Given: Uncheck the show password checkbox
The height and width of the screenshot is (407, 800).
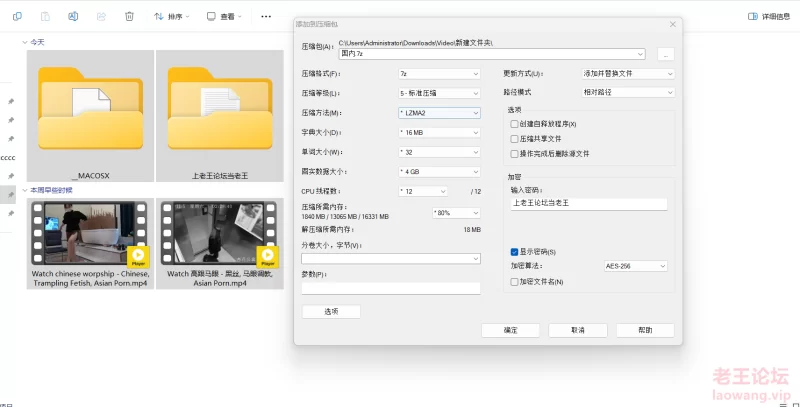Looking at the screenshot, I should coord(514,251).
